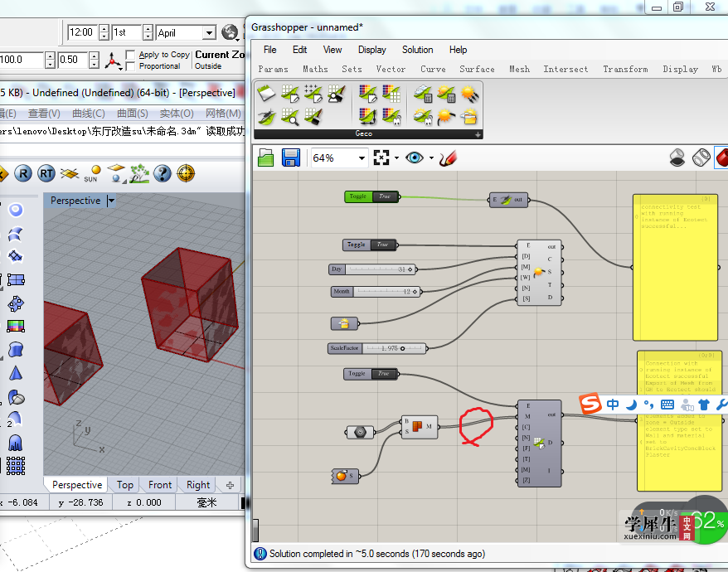Click the tree environment icon in Rhino toolbar
Viewport: 728px width, 572px height.
pos(139,173)
